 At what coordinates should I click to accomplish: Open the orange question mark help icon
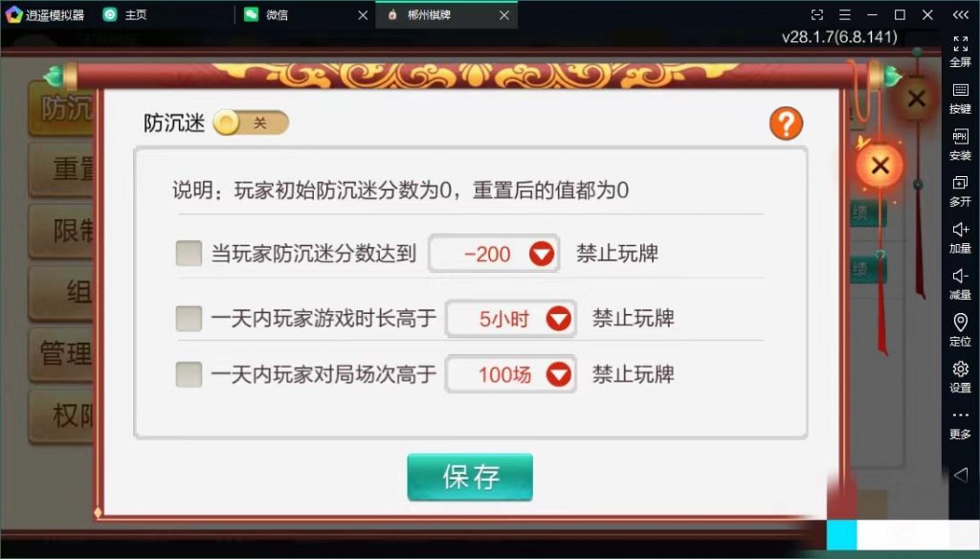coord(786,123)
